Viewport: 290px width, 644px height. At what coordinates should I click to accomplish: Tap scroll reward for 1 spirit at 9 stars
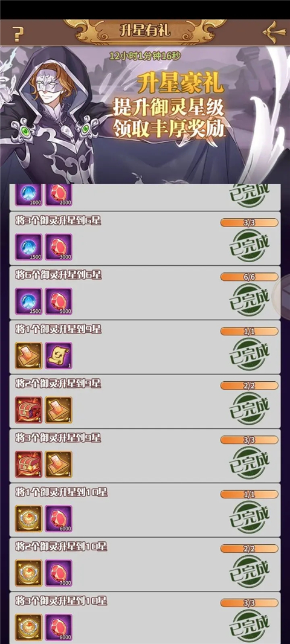(x=59, y=356)
